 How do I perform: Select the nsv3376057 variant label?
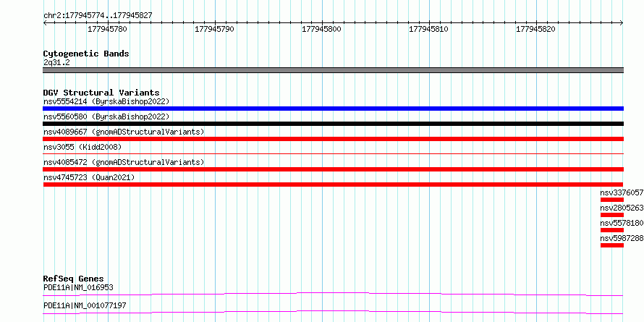pyautogui.click(x=622, y=192)
